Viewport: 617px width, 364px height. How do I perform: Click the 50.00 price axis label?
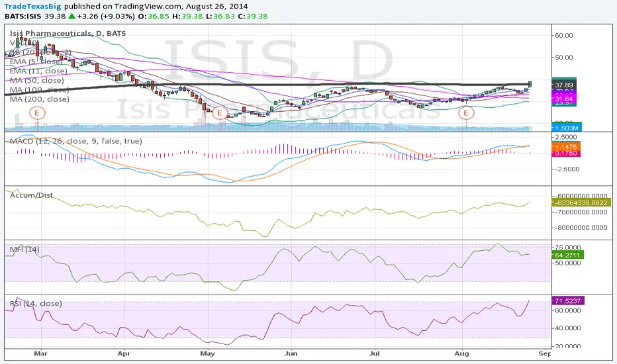(x=564, y=58)
